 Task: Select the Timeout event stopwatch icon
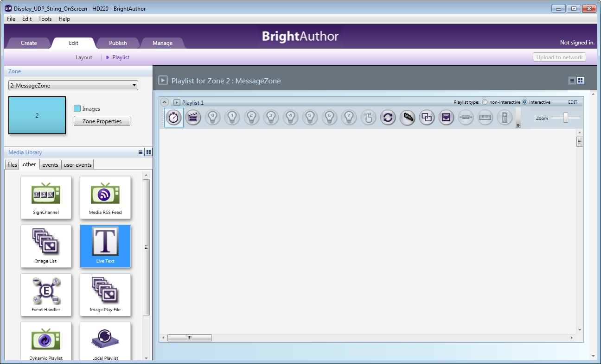174,118
